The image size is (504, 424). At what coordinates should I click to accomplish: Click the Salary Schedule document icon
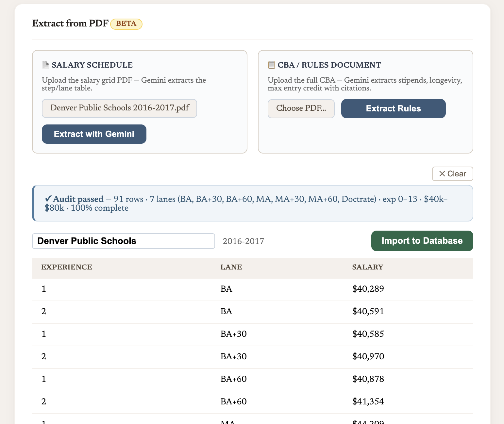(x=46, y=65)
